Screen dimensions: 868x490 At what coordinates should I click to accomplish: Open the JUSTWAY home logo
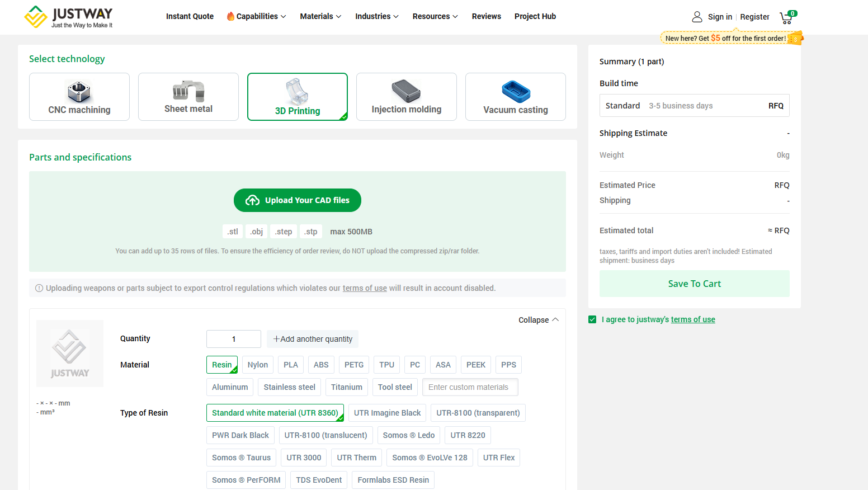68,17
